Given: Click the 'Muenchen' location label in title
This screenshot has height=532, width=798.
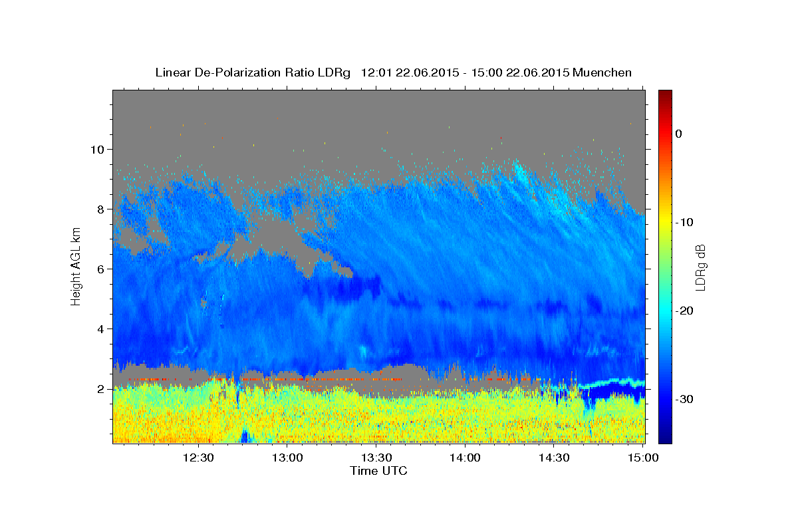Looking at the screenshot, I should click(602, 72).
